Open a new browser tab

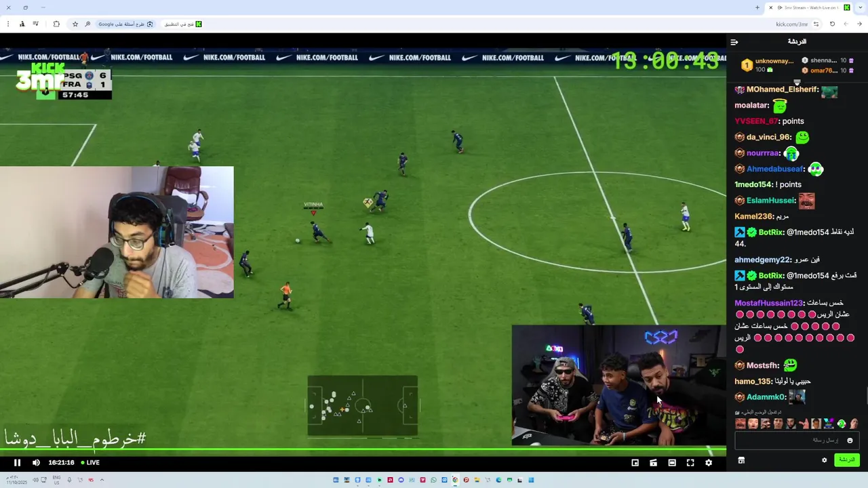click(757, 7)
